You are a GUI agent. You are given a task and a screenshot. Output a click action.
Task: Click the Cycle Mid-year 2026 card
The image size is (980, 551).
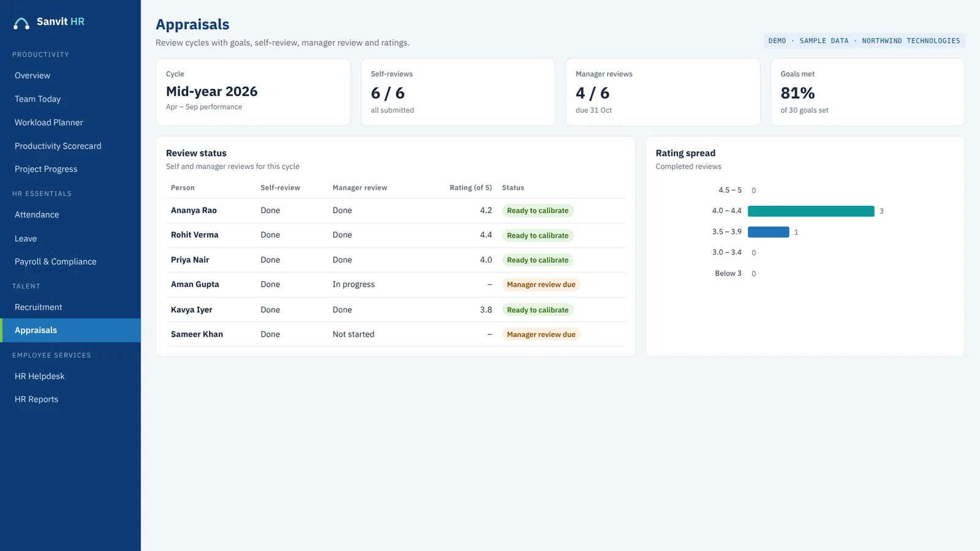click(253, 92)
